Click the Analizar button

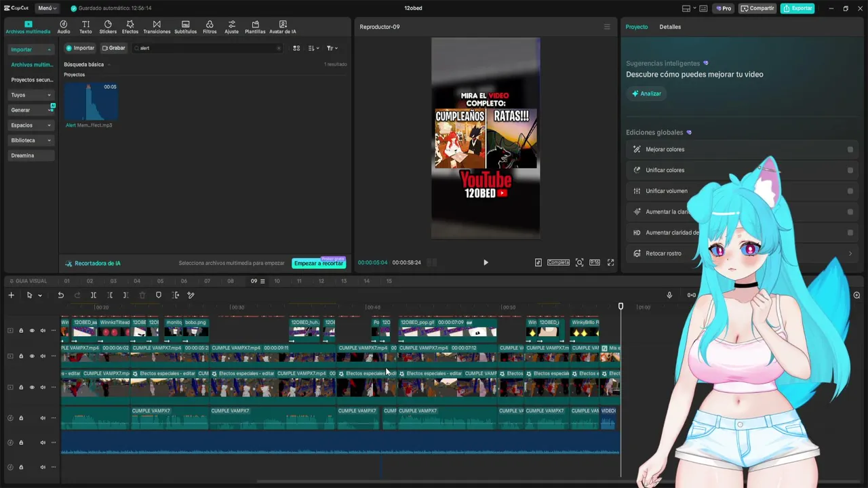tap(646, 94)
